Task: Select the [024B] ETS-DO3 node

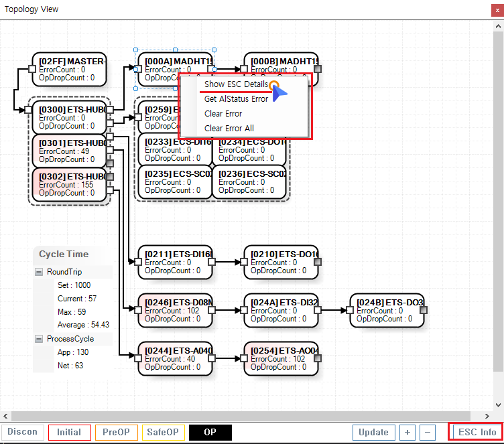Action: [x=387, y=310]
